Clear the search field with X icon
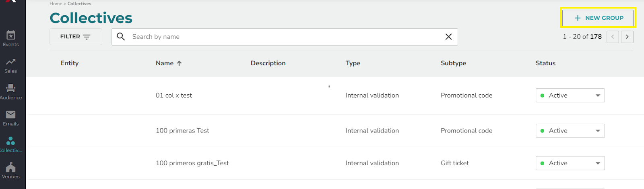 [x=448, y=37]
